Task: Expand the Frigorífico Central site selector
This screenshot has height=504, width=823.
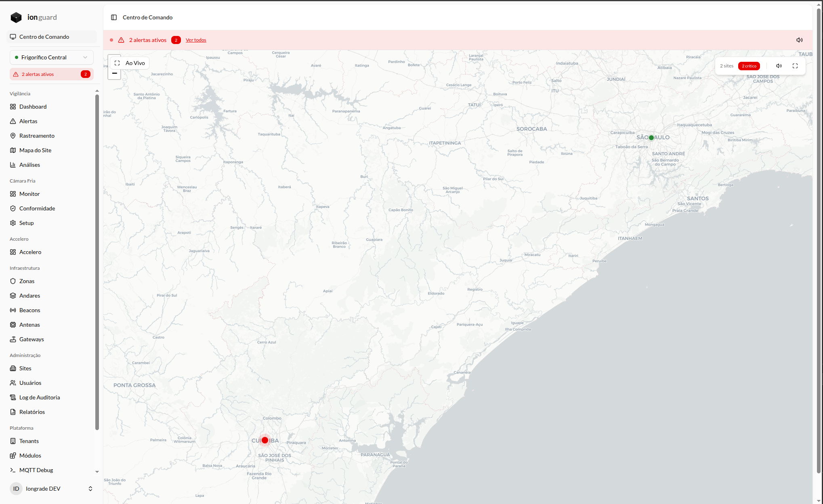Action: (x=52, y=57)
